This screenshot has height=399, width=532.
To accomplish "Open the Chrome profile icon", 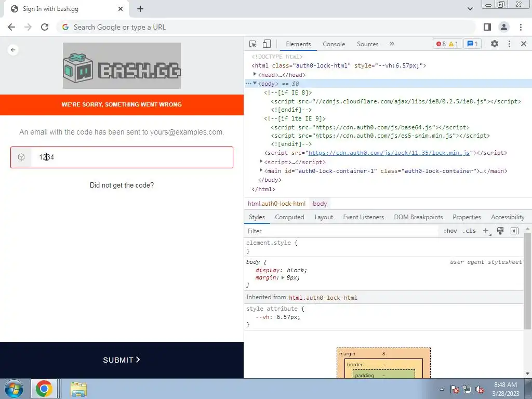I will tap(504, 27).
